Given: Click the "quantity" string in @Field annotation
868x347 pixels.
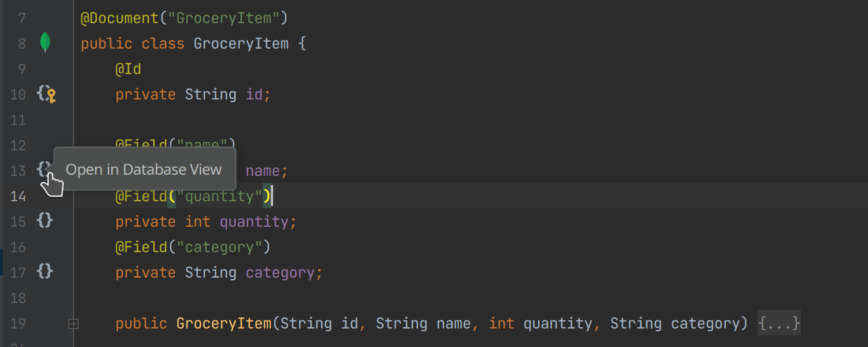Looking at the screenshot, I should pos(219,196).
